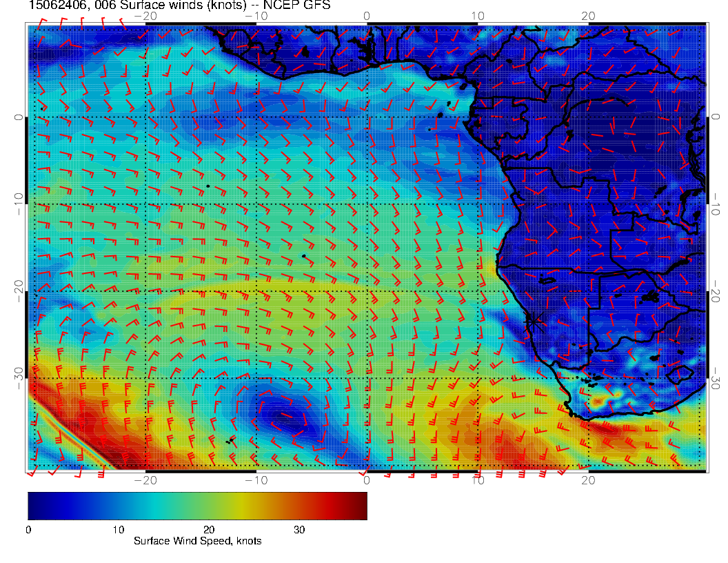Pick the '-30' latitude label on left axis
This screenshot has width=728, height=563.
[19, 379]
